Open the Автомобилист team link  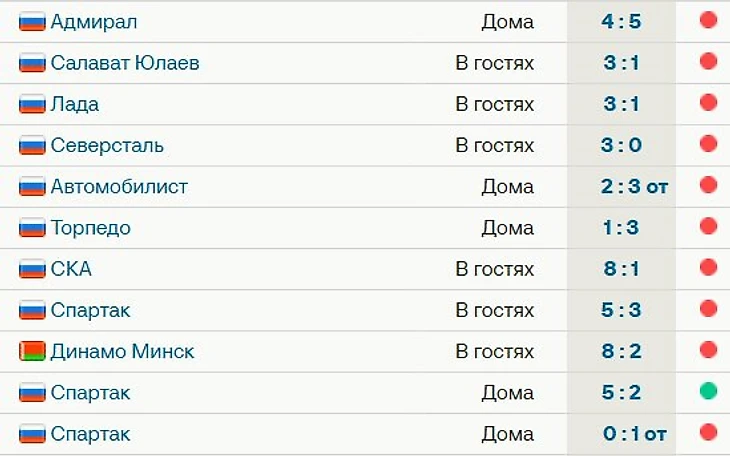[119, 186]
